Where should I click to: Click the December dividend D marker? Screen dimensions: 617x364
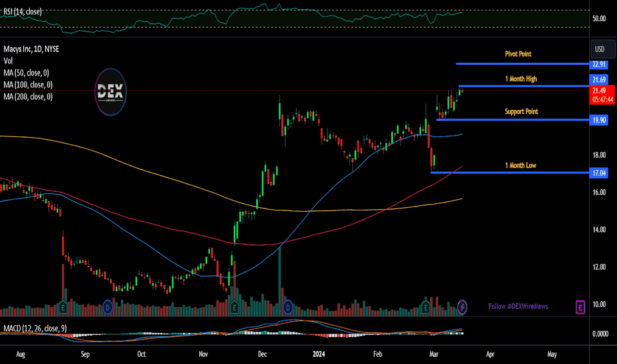pyautogui.click(x=288, y=307)
